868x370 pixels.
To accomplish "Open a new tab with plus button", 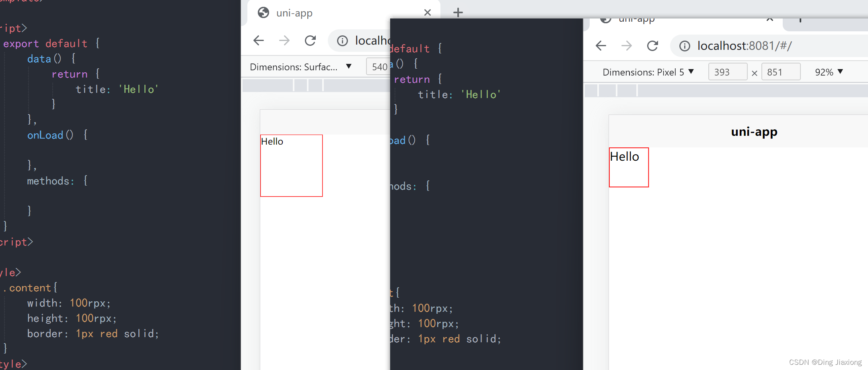I will tap(458, 12).
